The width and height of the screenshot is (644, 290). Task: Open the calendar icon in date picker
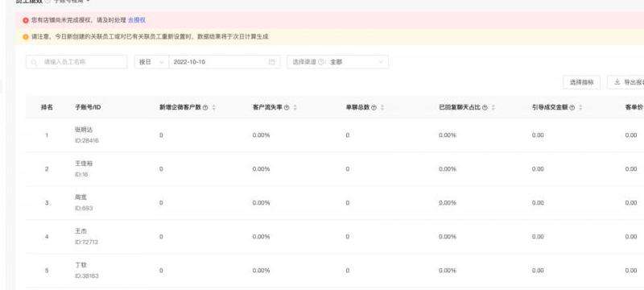click(x=272, y=62)
